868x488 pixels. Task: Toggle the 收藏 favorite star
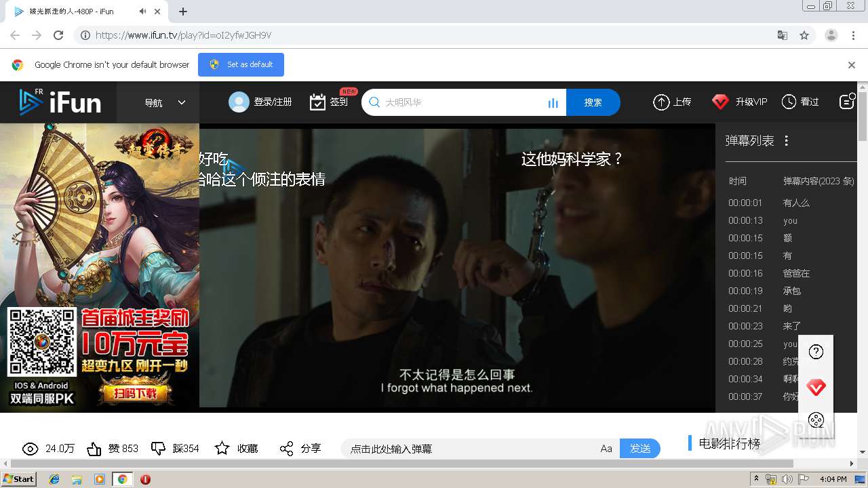[x=222, y=449]
